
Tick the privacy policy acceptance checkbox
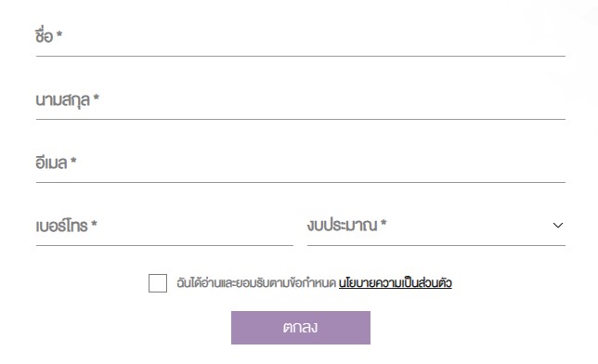point(158,283)
